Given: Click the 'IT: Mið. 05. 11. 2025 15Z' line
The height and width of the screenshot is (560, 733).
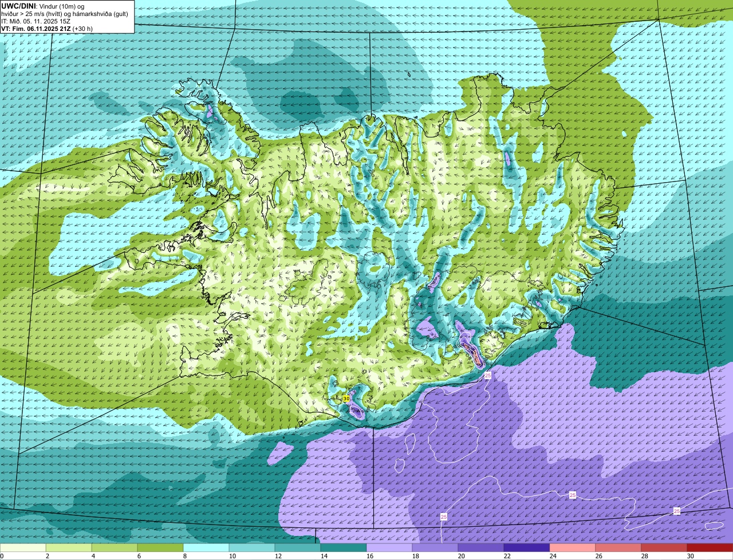Looking at the screenshot, I should 36,21.
